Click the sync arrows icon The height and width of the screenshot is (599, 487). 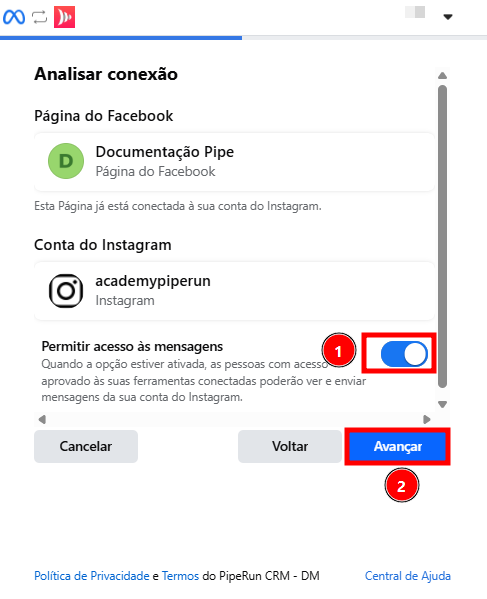pyautogui.click(x=39, y=17)
